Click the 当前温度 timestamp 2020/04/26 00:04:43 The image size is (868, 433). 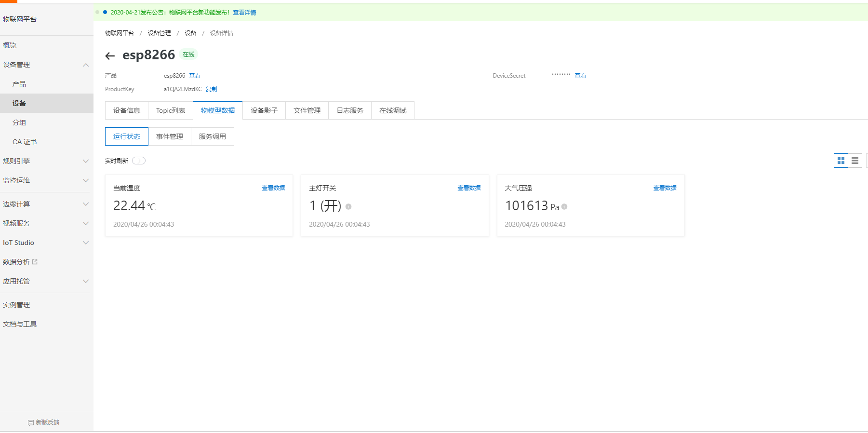[144, 224]
